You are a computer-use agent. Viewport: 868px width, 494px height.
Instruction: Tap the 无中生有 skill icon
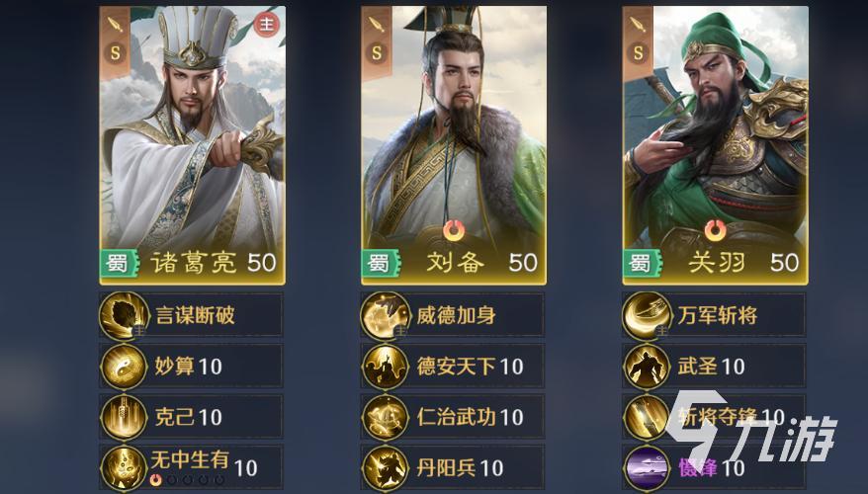coord(124,468)
